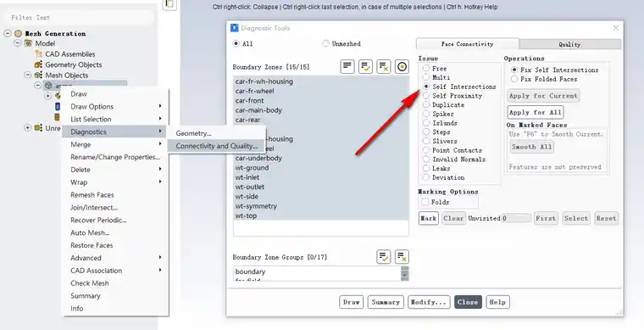Screen dimensions: 644x330
Task: Choose the Duplicate issue option
Action: [426, 105]
